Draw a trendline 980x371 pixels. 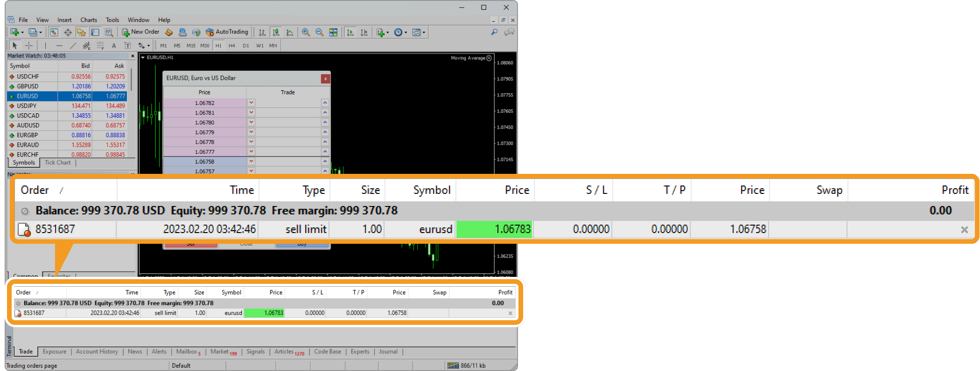73,45
